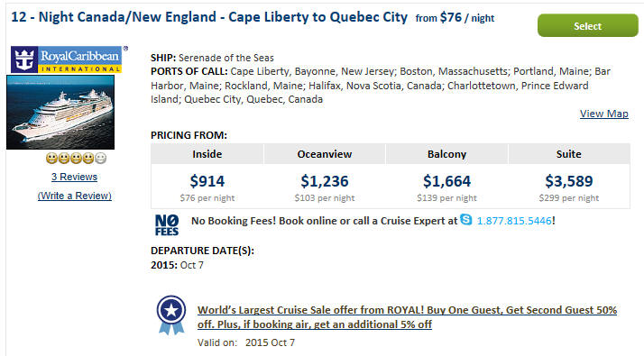The width and height of the screenshot is (644, 356).
Task: Click the NO FEES icon
Action: [167, 225]
